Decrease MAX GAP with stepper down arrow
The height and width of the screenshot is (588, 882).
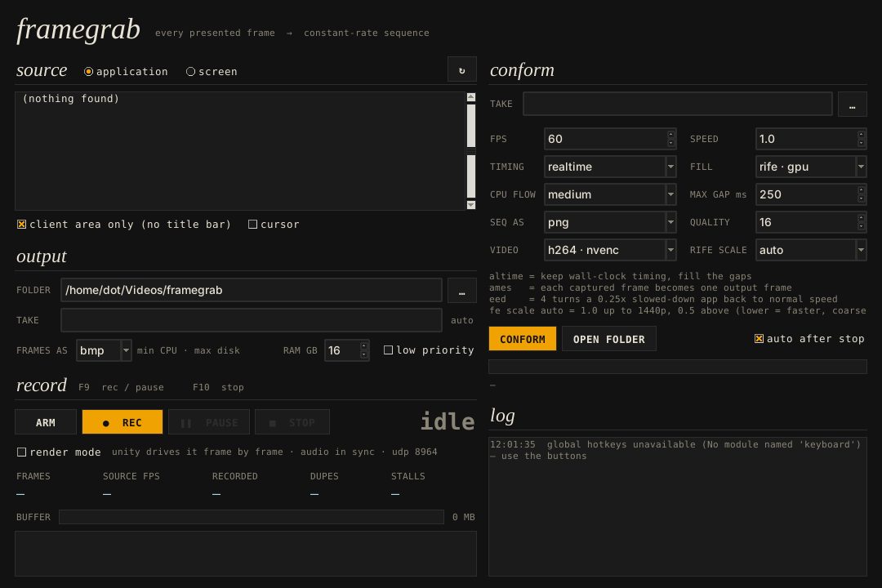pos(861,198)
